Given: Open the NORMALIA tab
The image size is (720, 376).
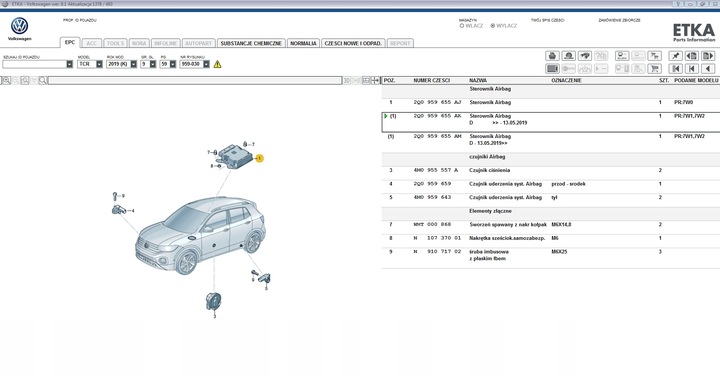Looking at the screenshot, I should point(304,43).
